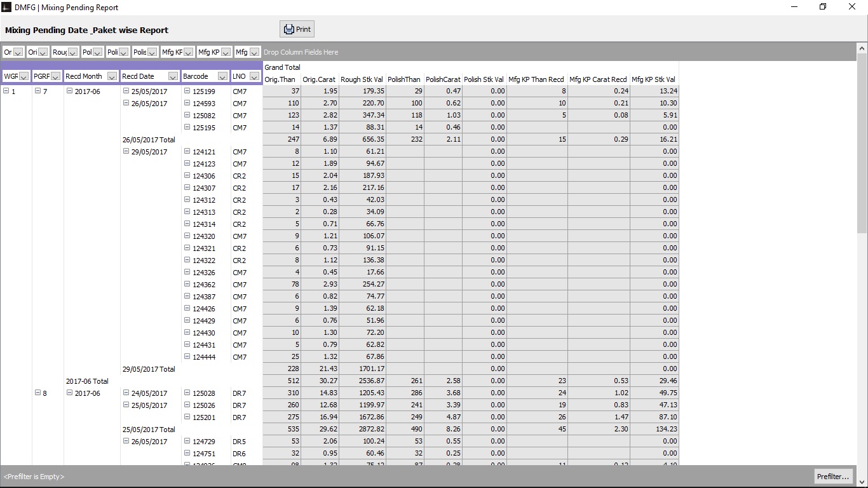
Task: Open the Recd Month field dropdown arrow
Action: (112, 76)
